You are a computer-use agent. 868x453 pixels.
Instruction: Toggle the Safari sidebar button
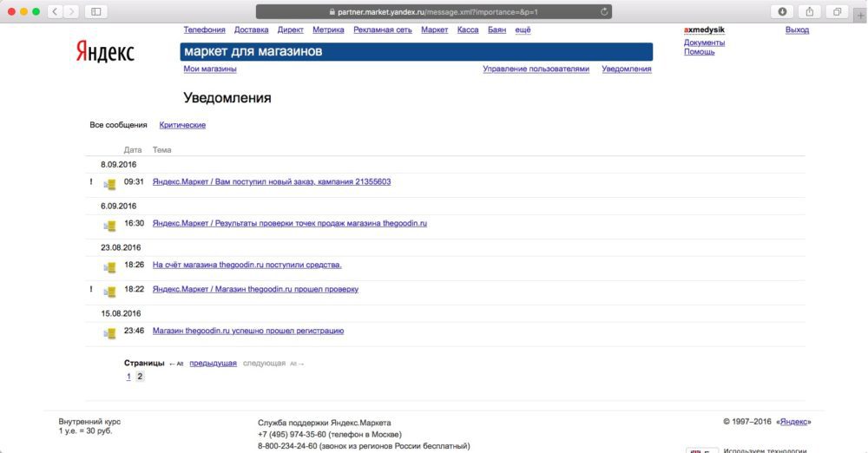coord(95,11)
